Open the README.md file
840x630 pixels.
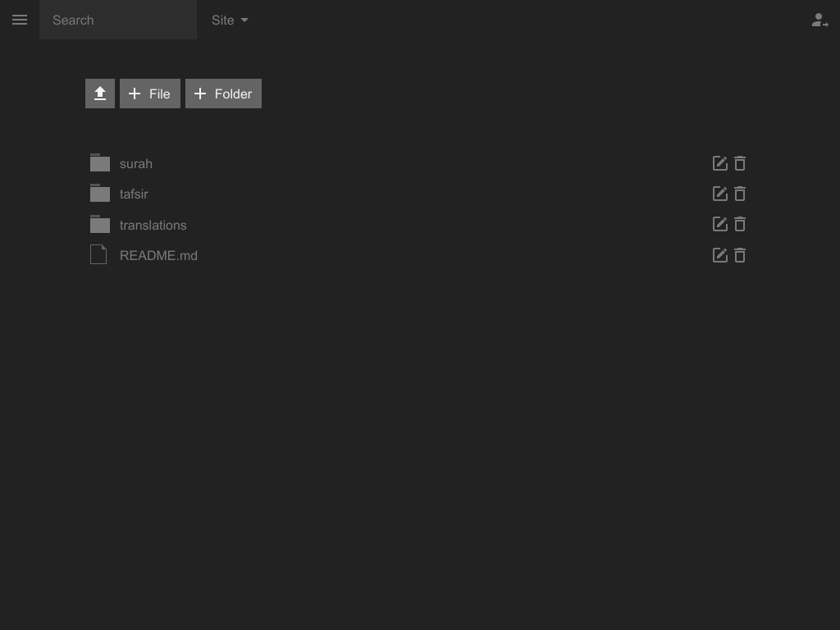[x=158, y=255]
